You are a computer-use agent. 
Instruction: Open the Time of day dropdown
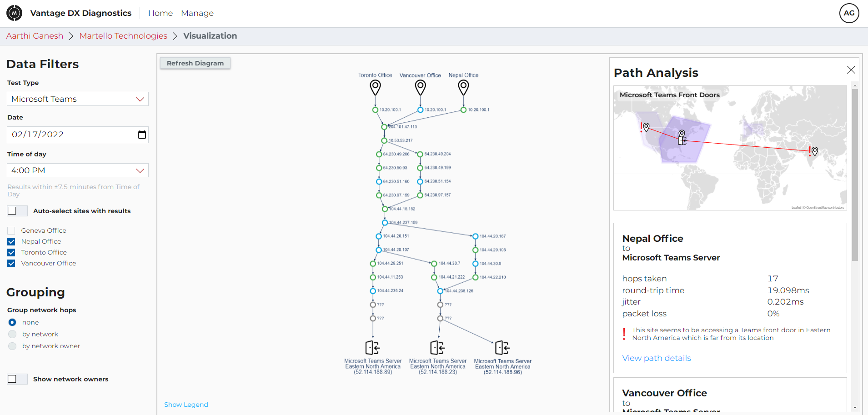tap(78, 170)
